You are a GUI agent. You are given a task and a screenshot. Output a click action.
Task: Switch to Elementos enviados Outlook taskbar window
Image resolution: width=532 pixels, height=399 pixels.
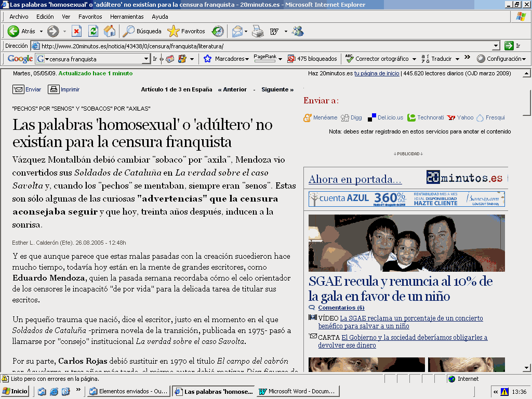point(129,391)
